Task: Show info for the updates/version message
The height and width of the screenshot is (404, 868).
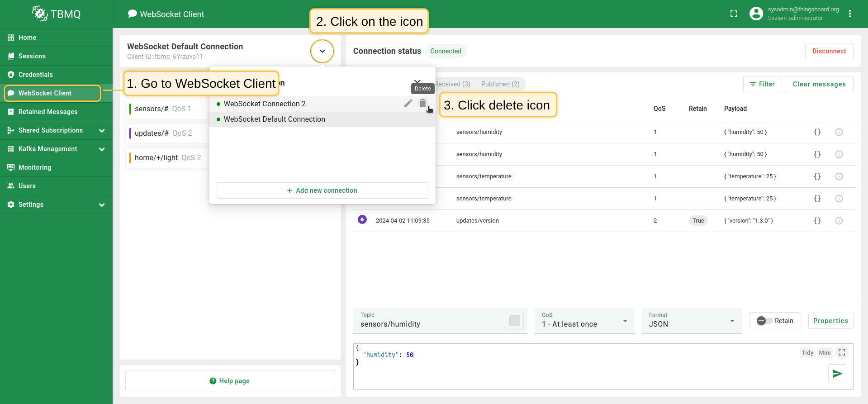Action: click(839, 221)
